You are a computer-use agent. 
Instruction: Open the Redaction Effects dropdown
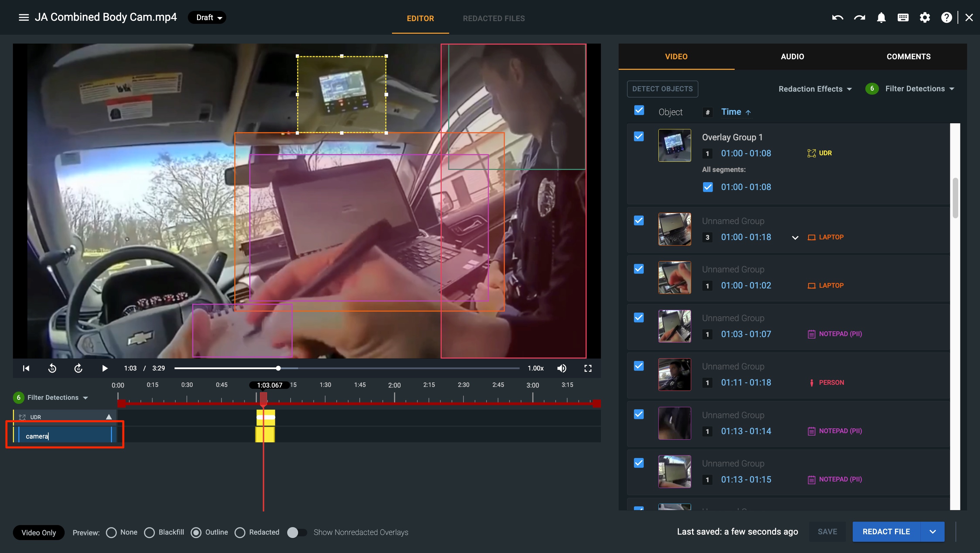click(815, 89)
